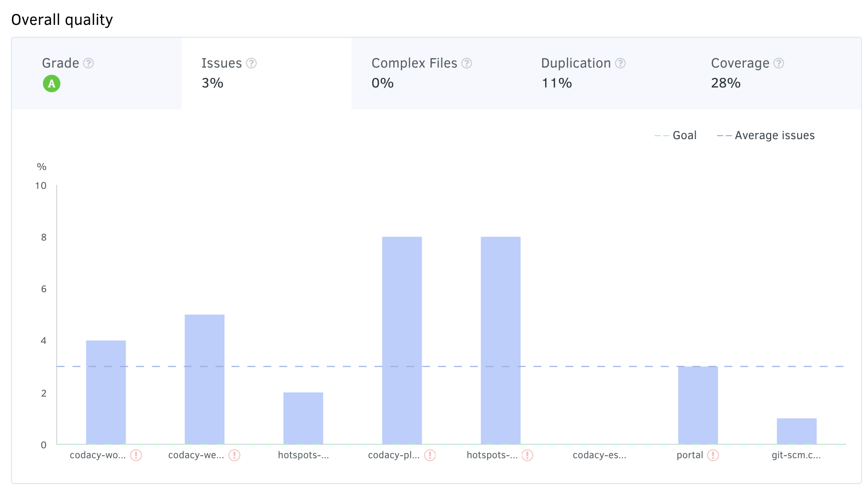Screen dimensions: 868x493
Task: Click the help icon next to Coverage
Action: (x=779, y=63)
